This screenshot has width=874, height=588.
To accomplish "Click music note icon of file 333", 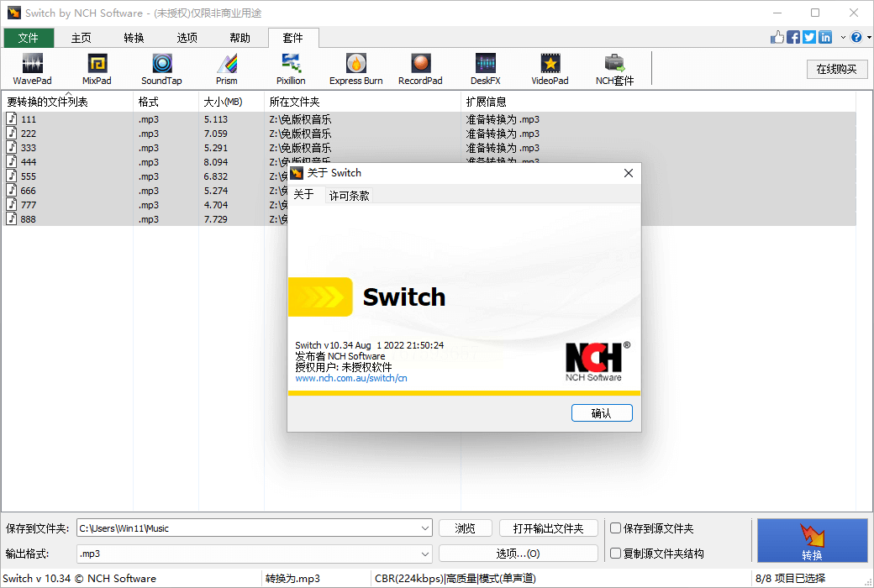I will pos(12,147).
